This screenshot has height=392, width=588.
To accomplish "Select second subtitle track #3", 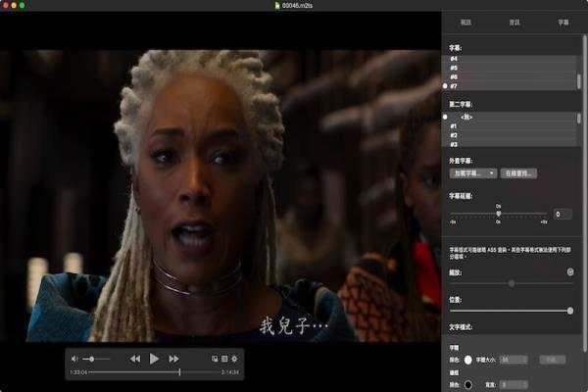I will click(510, 144).
